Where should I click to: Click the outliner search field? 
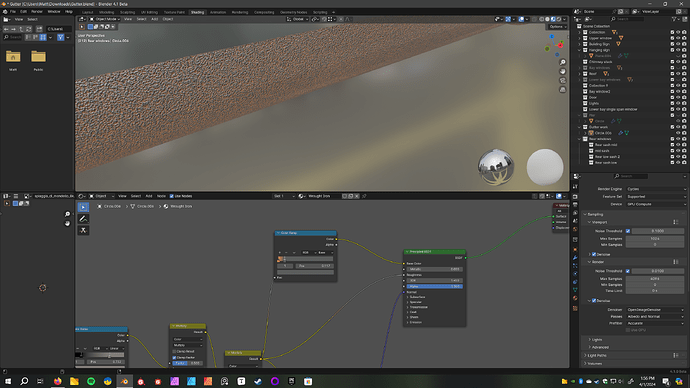[x=629, y=19]
